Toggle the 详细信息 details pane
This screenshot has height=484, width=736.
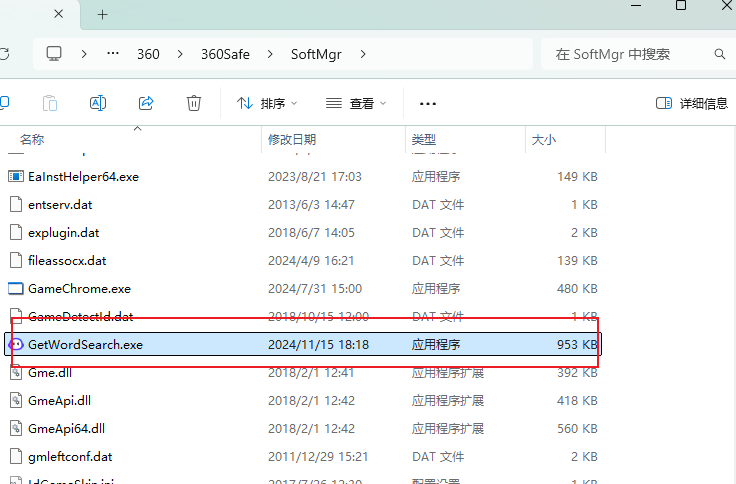pos(691,103)
